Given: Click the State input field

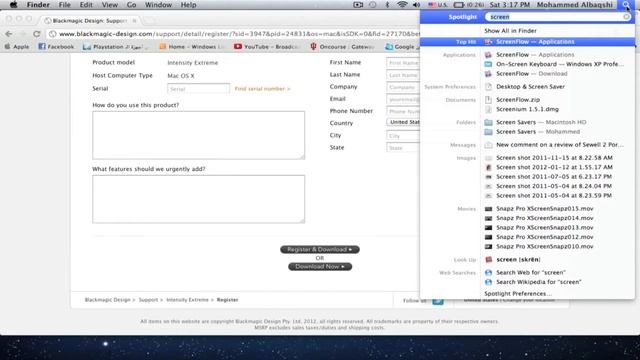Looking at the screenshot, I should 403,148.
